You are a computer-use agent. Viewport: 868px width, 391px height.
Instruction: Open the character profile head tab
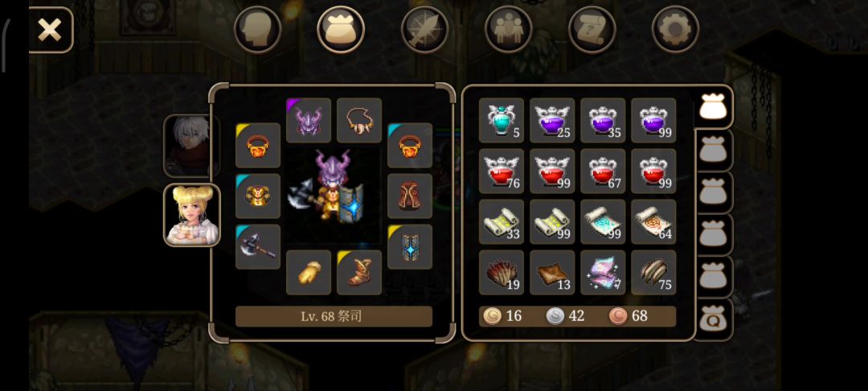[x=257, y=29]
